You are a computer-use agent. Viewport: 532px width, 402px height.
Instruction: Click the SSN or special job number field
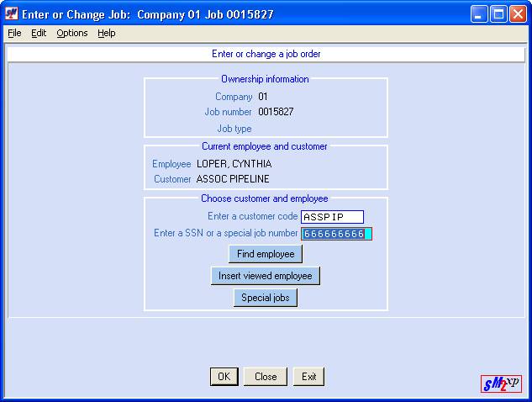click(336, 234)
